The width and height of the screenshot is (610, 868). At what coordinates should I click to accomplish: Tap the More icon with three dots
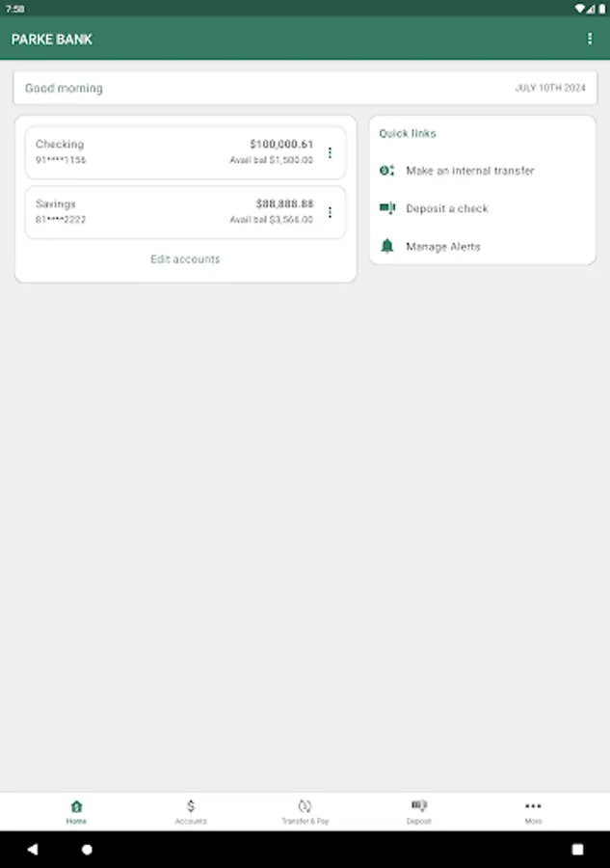pyautogui.click(x=533, y=806)
